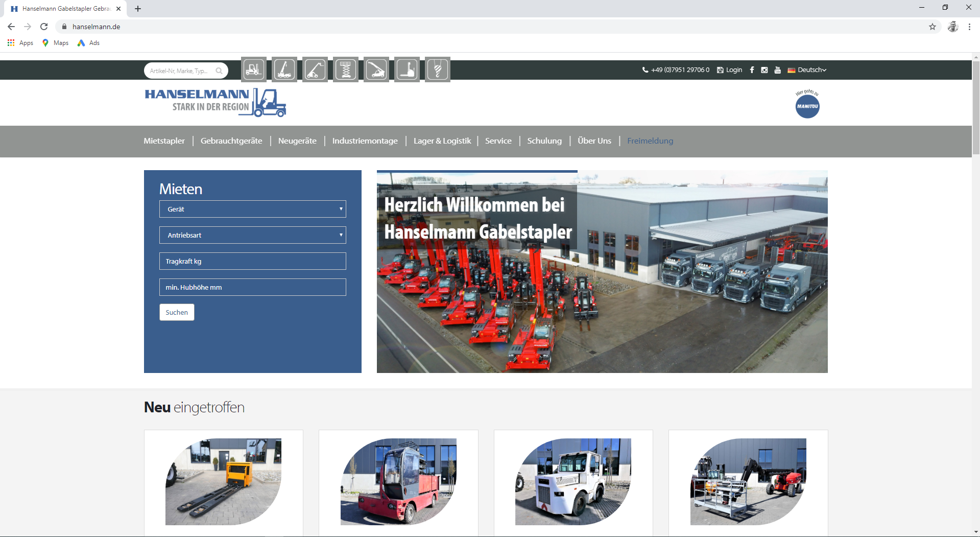Click the scrollbar down arrow
This screenshot has height=537, width=980.
[x=976, y=532]
